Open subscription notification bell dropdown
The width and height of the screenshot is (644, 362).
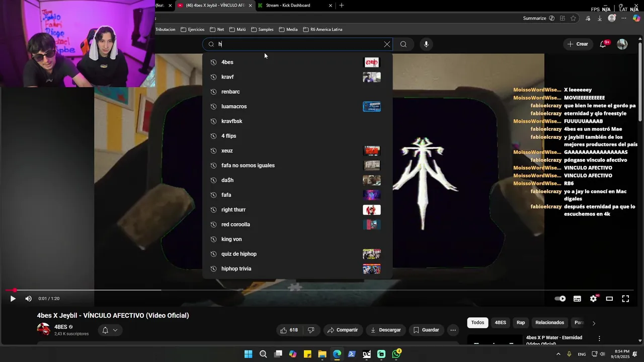click(110, 330)
